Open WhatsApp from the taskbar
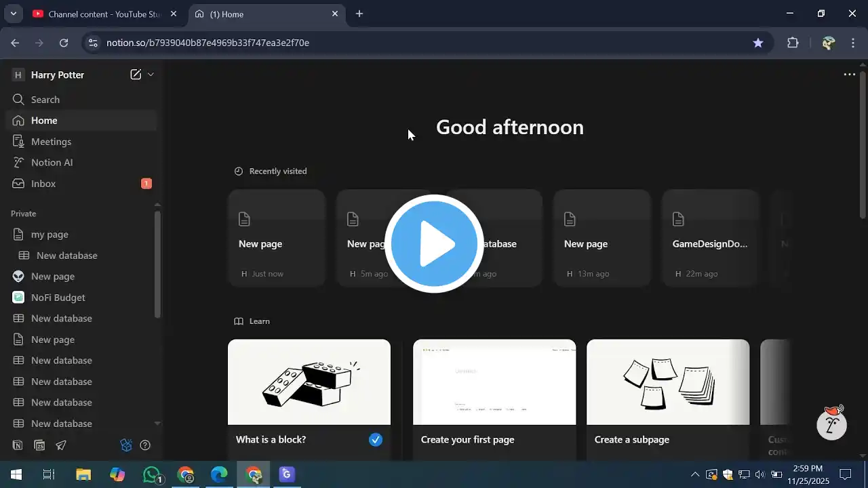The width and height of the screenshot is (868, 488). [x=152, y=474]
